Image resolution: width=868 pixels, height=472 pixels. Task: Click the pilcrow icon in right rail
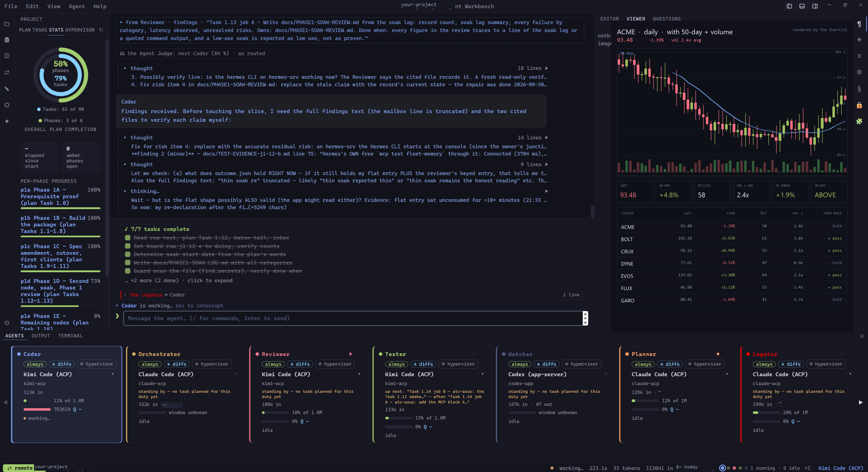859,24
